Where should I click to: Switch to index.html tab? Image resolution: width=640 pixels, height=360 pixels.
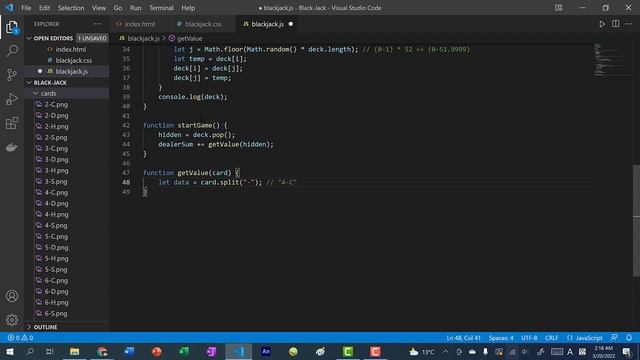140,24
